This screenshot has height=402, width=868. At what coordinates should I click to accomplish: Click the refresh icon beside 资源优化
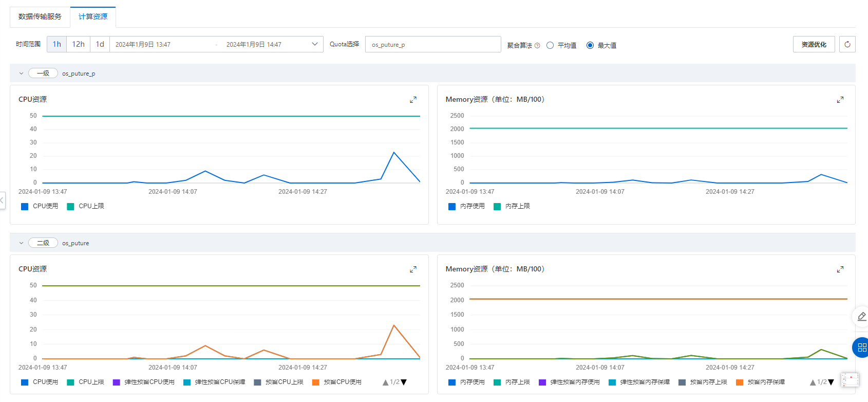pos(847,44)
